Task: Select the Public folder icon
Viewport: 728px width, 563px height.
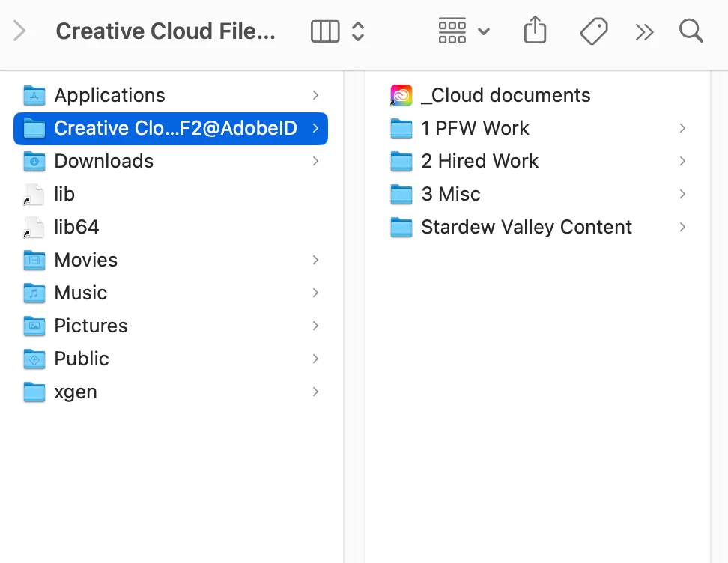Action: [x=34, y=359]
